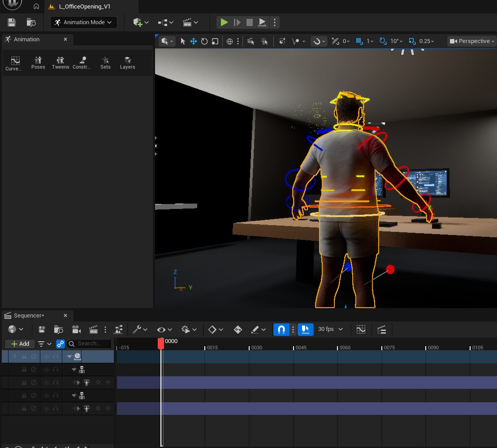Click the Add track button
Viewport: 497px width, 448px height.
[20, 344]
